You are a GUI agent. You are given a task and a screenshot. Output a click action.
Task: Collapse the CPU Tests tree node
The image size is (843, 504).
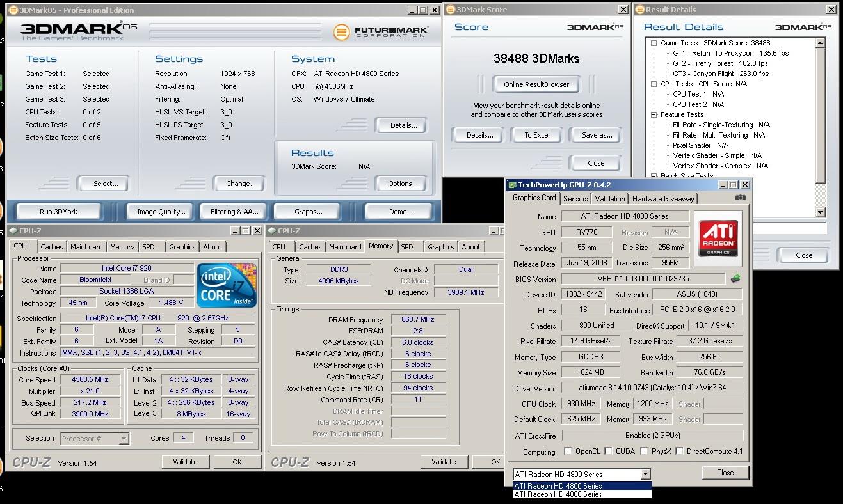coord(654,84)
